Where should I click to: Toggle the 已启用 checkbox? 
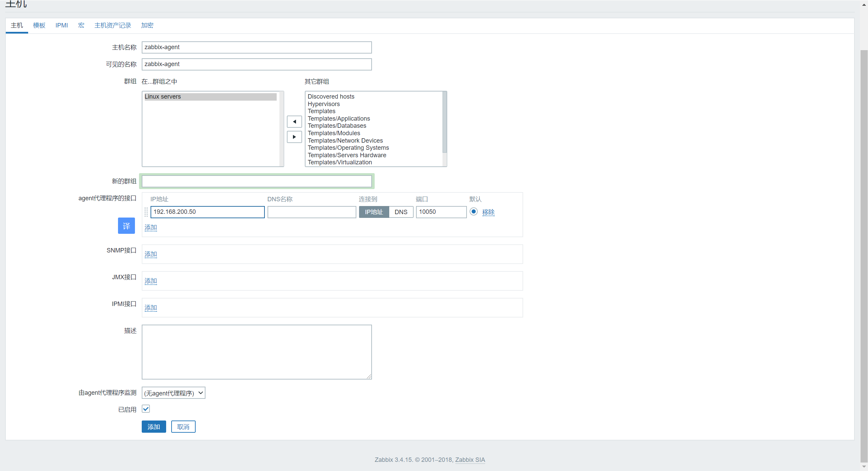point(146,409)
